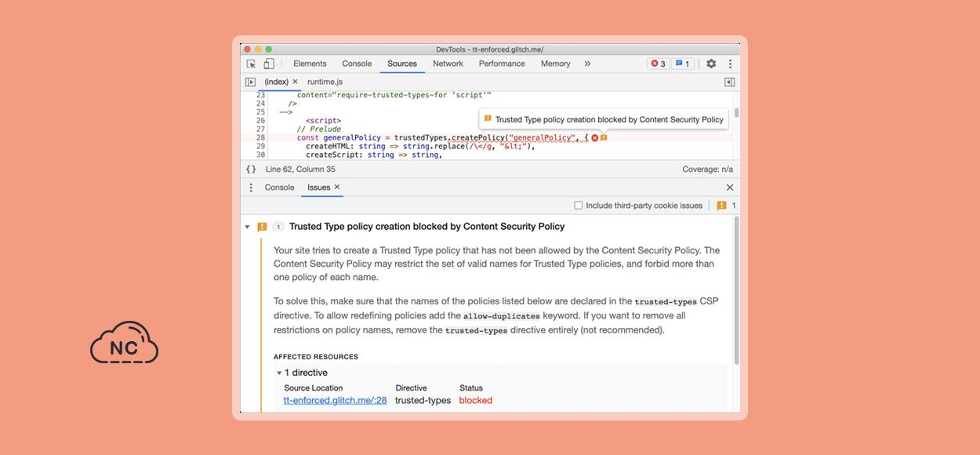Click the Status column header
The height and width of the screenshot is (455, 980).
pos(471,388)
